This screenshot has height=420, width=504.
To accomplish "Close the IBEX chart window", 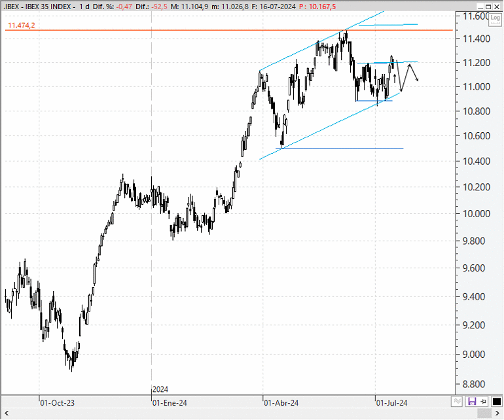I will click(495, 7).
